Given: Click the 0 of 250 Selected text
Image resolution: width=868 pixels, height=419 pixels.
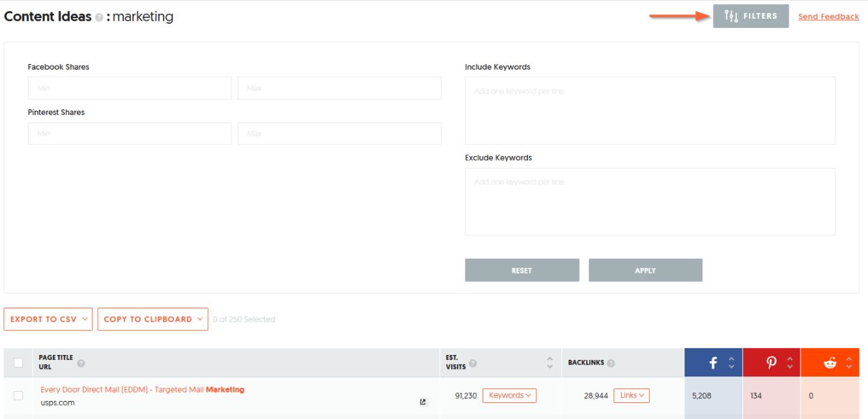Looking at the screenshot, I should tap(244, 319).
